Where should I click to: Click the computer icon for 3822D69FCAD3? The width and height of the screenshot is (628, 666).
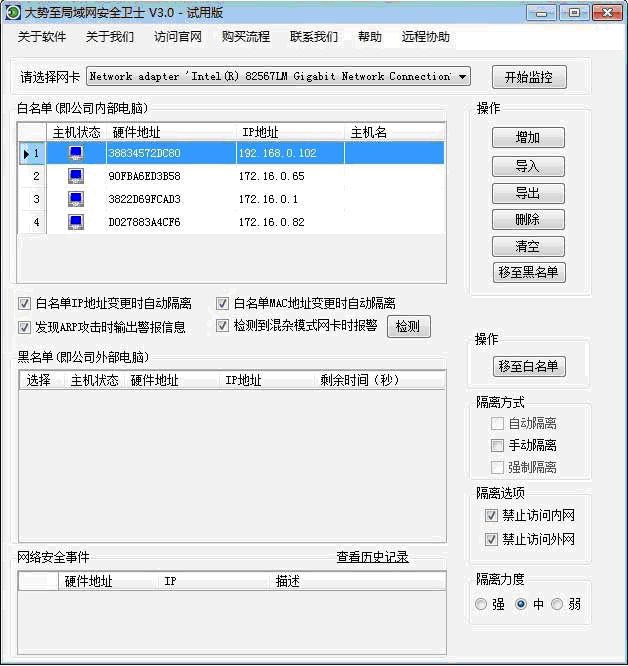[76, 199]
